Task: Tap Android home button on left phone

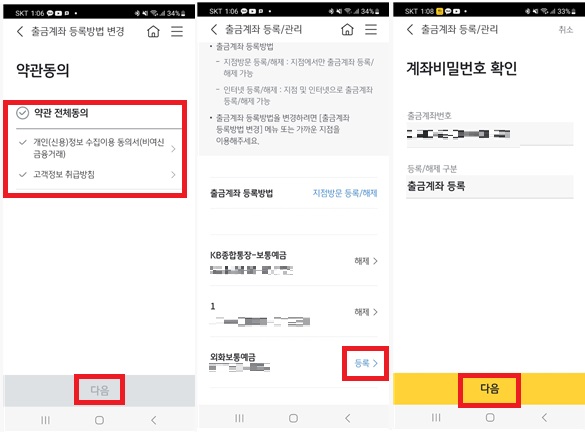Action: pyautogui.click(x=99, y=420)
